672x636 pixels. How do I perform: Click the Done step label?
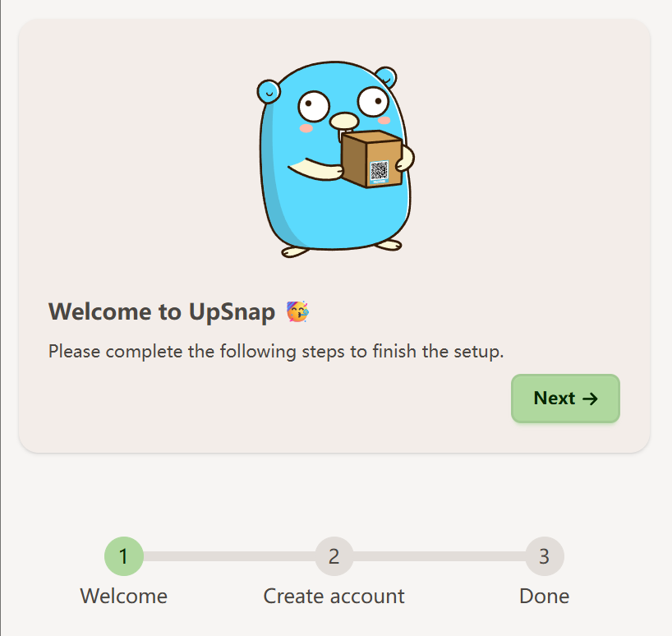pos(545,596)
